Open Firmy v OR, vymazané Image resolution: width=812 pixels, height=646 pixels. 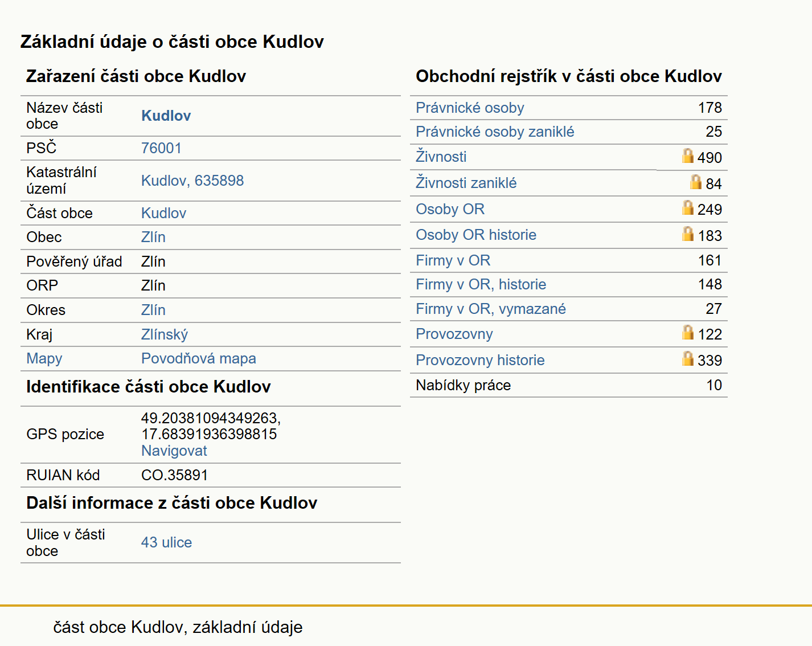coord(491,309)
